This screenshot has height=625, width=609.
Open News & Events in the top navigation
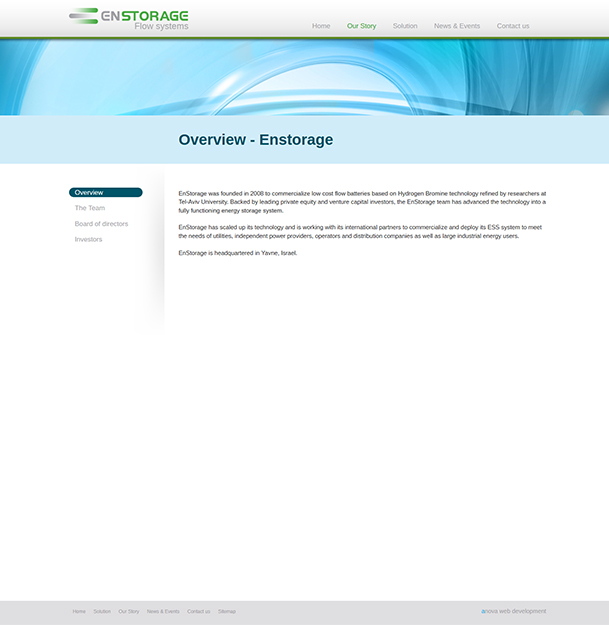(x=457, y=26)
